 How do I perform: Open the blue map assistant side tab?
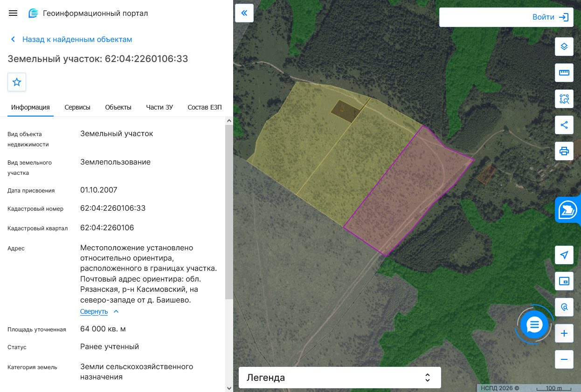click(568, 210)
